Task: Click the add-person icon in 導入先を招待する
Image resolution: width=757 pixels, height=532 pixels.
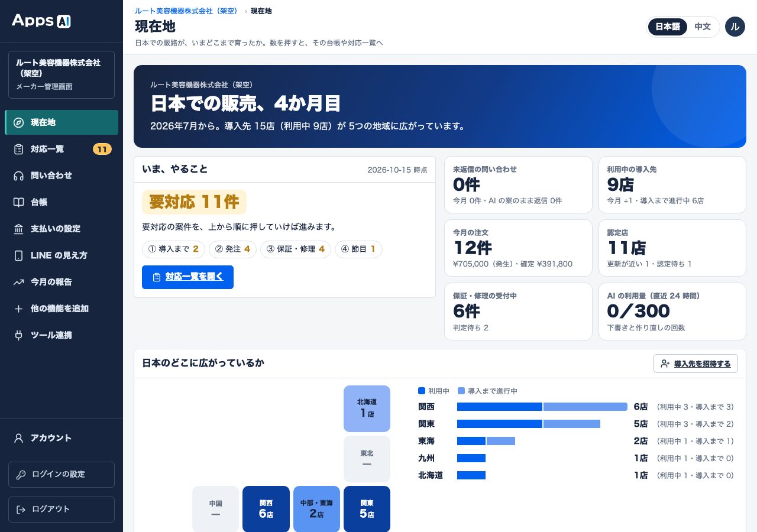Action: click(665, 364)
